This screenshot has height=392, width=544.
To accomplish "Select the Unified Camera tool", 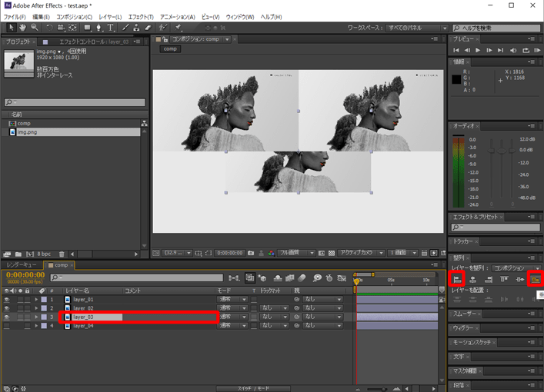I will [61, 28].
